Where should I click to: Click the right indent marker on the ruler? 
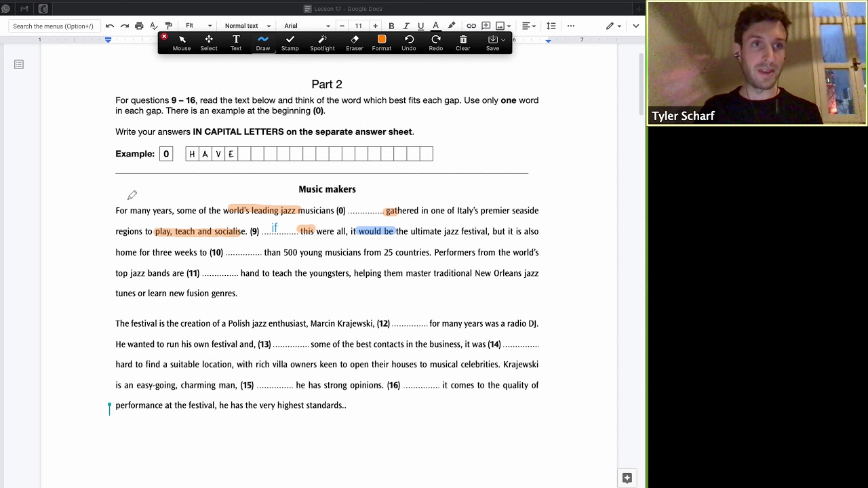tap(548, 41)
